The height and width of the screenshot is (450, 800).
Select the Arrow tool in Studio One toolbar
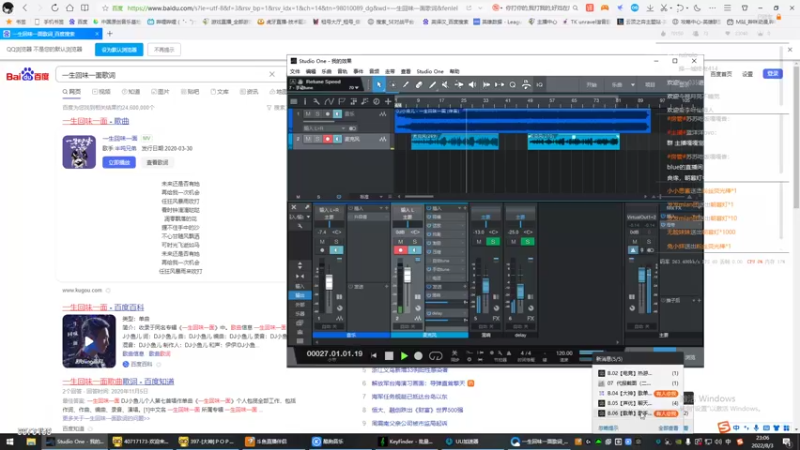[379, 85]
